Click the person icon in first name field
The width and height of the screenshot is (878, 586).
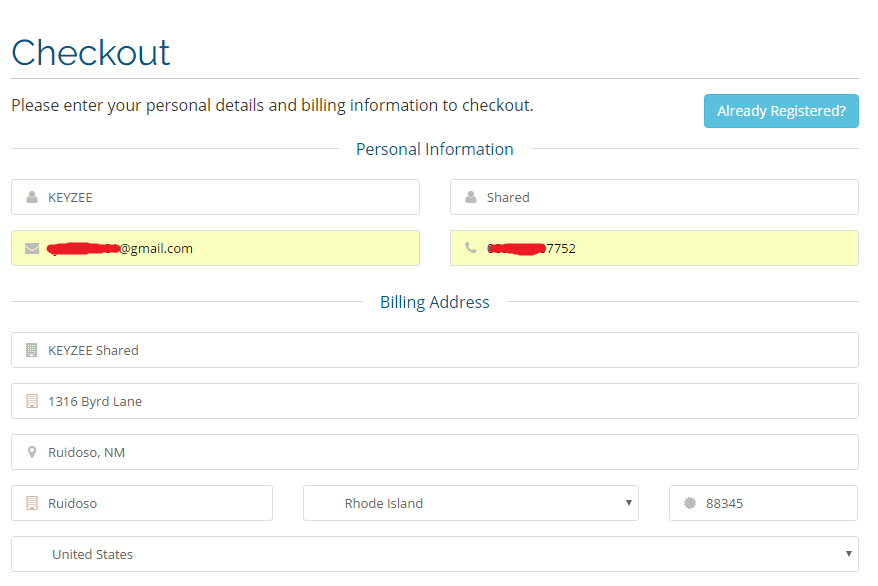coord(32,197)
